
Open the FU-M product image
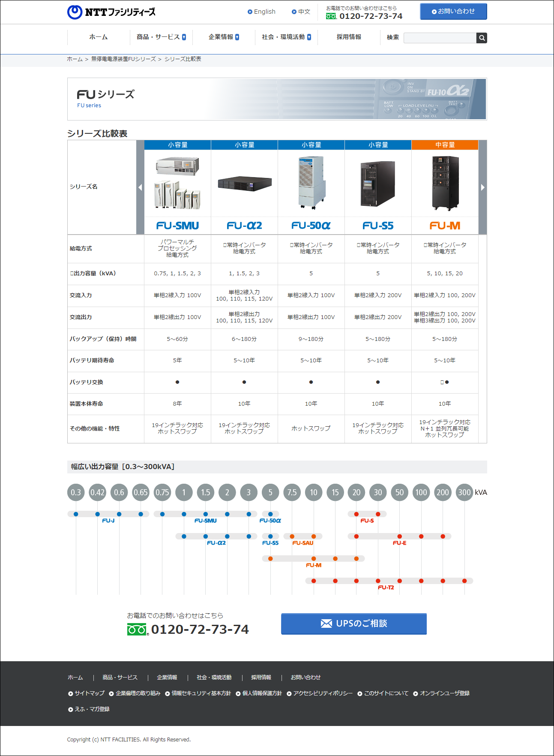click(445, 183)
